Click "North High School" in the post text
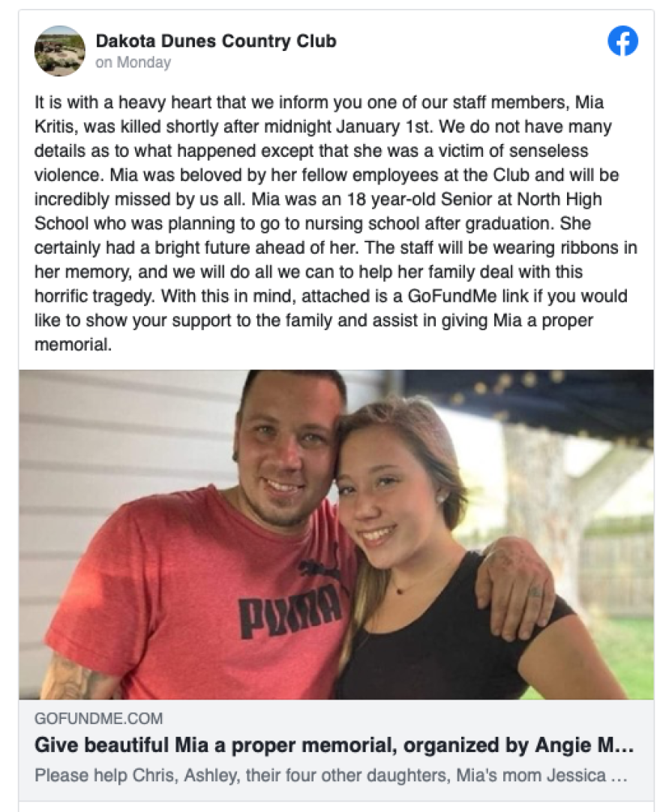Screen dimensions: 660x812 coord(318,212)
